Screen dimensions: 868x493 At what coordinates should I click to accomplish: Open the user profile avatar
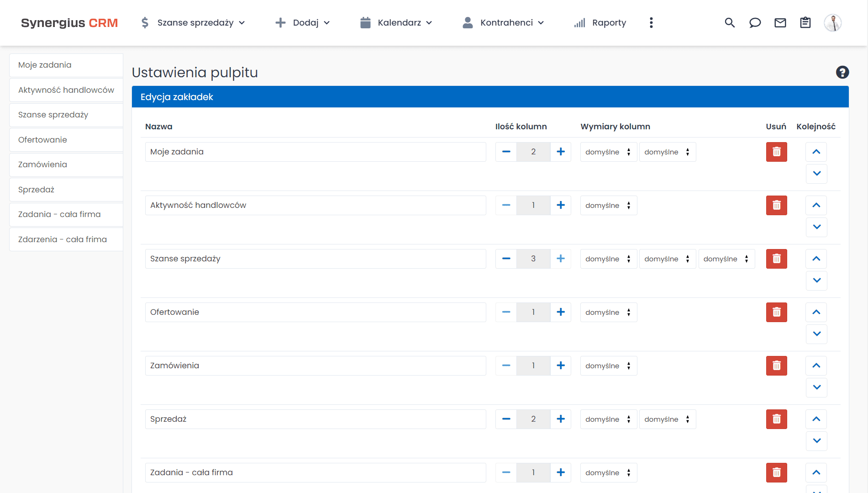point(832,23)
